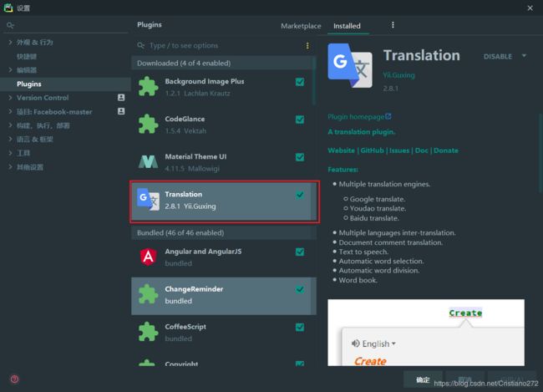This screenshot has width=543, height=392.
Task: Expand the 项目: Facebook-master node
Action: (x=10, y=111)
